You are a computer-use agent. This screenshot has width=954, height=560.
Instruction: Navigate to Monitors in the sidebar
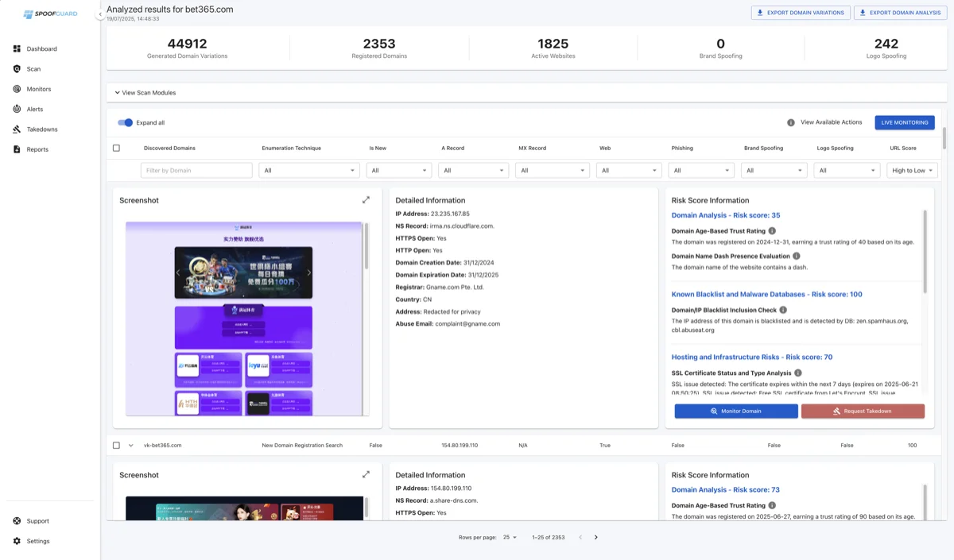coord(38,89)
